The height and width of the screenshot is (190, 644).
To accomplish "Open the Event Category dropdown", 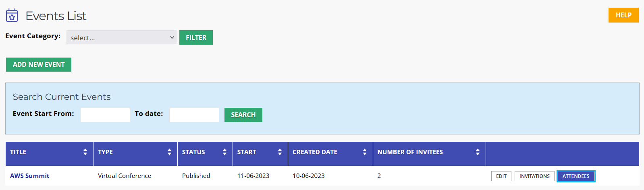I will 121,37.
